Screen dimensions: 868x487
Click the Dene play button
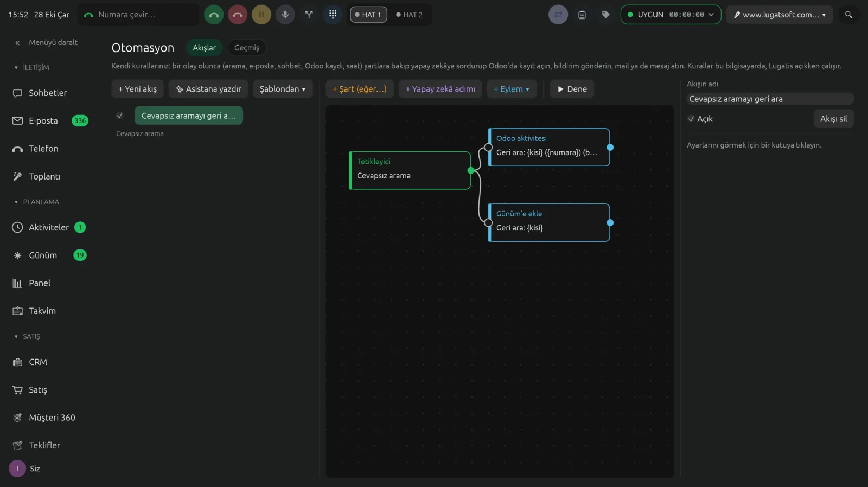pos(572,89)
